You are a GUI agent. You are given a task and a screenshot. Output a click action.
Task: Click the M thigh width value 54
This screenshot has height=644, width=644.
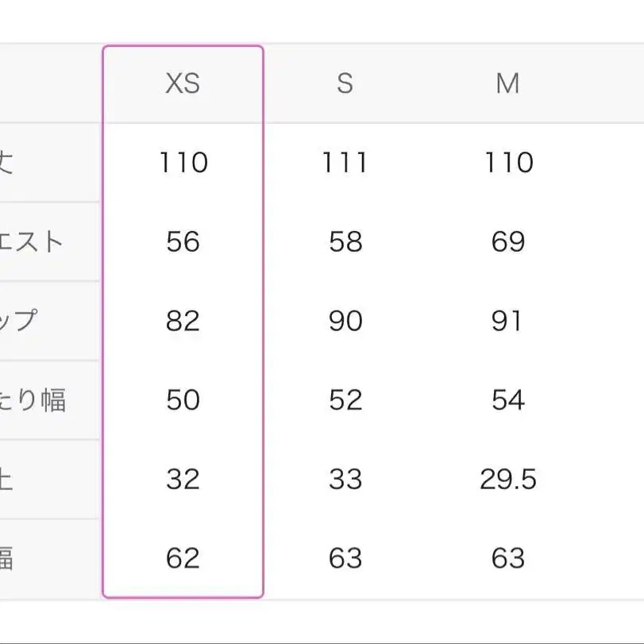point(507,400)
